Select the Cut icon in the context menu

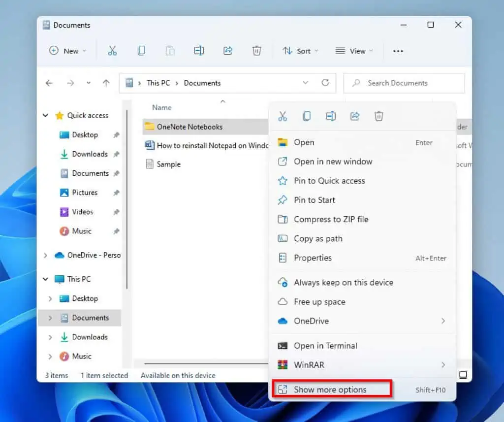[x=283, y=116]
